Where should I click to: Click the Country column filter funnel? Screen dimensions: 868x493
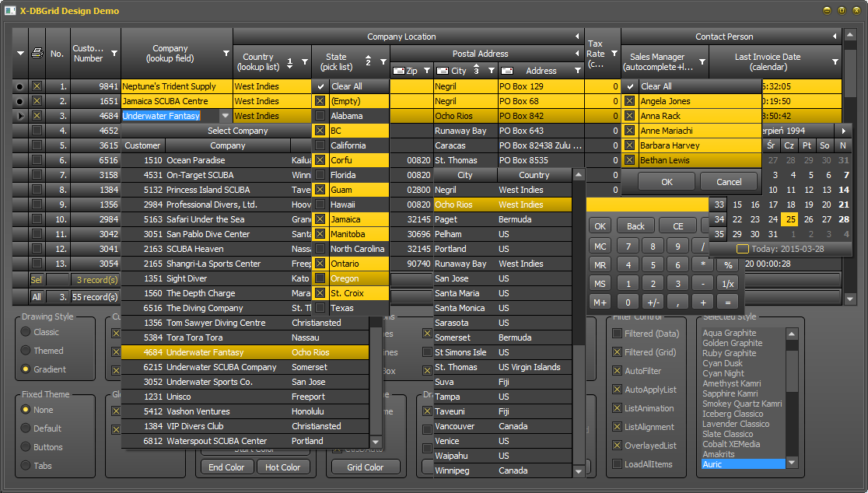[x=303, y=62]
